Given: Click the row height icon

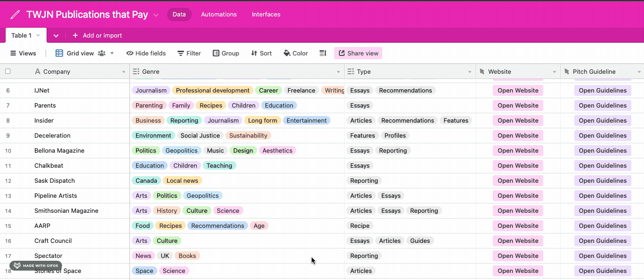Looking at the screenshot, I should (x=323, y=54).
